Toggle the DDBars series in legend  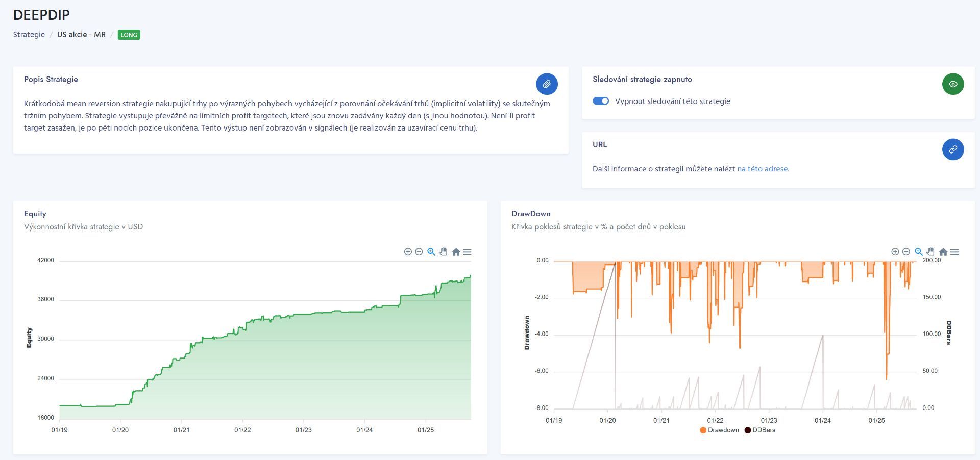[759, 430]
